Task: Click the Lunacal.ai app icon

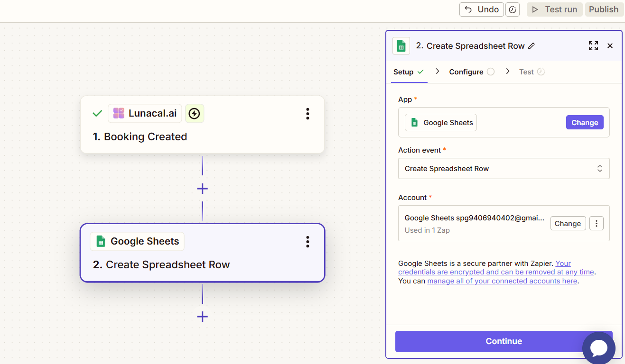Action: click(119, 113)
